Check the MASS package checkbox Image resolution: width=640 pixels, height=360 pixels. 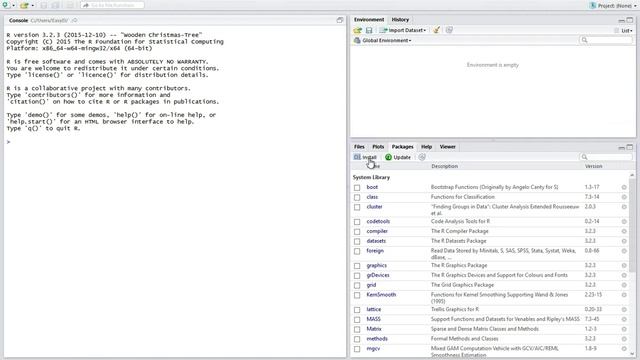pyautogui.click(x=357, y=320)
